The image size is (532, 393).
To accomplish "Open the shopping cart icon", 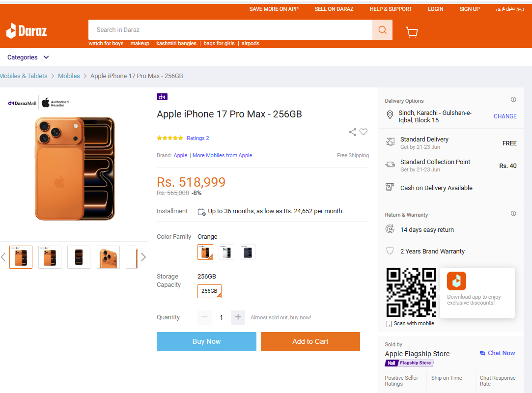I will click(412, 32).
